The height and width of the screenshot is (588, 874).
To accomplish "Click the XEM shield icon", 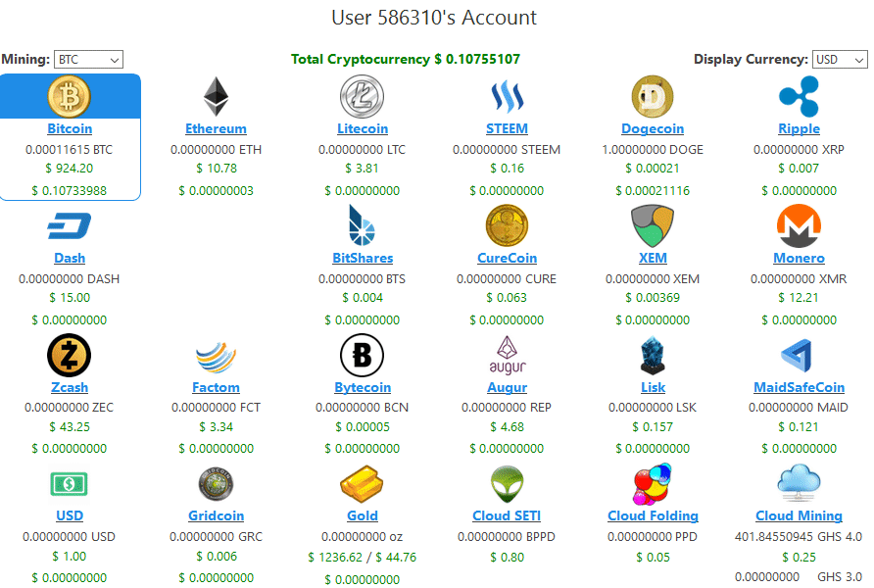I will [653, 225].
